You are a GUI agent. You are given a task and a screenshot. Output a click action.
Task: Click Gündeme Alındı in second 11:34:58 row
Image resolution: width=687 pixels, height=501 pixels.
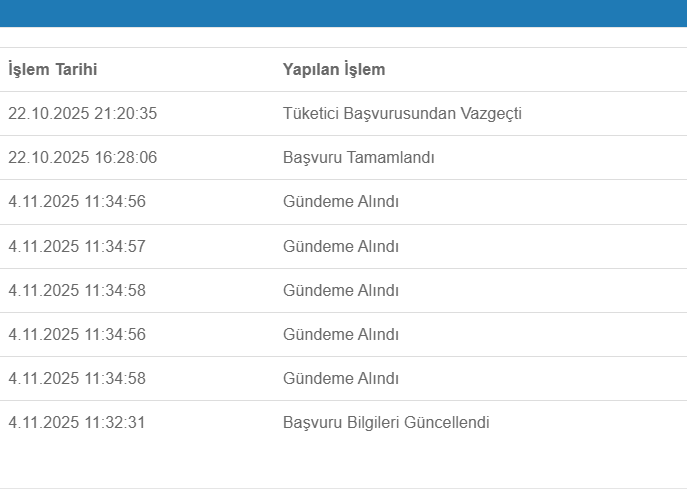[341, 378]
